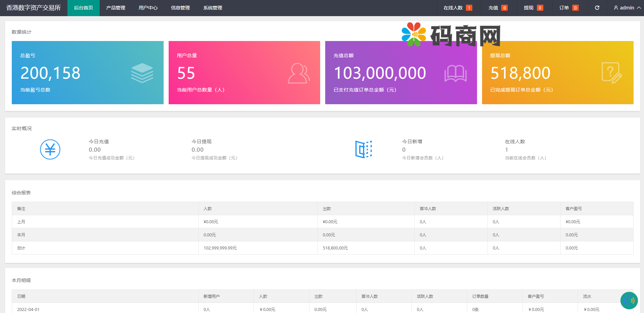
Task: Click the refresh icon in top bar
Action: click(x=597, y=8)
